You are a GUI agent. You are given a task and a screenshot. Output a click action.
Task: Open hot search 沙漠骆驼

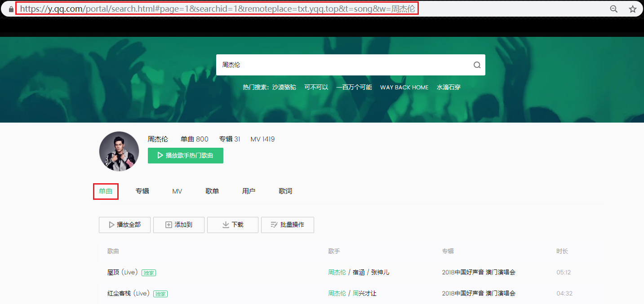pyautogui.click(x=284, y=88)
